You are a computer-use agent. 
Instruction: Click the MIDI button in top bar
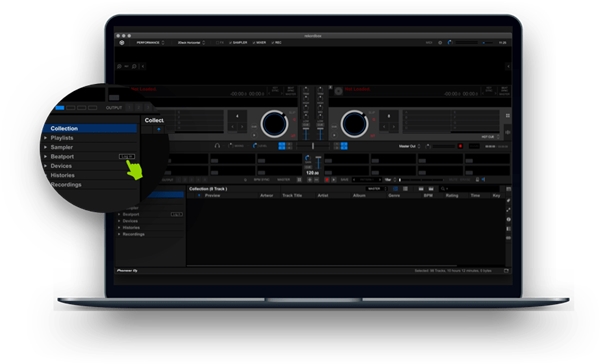(429, 42)
